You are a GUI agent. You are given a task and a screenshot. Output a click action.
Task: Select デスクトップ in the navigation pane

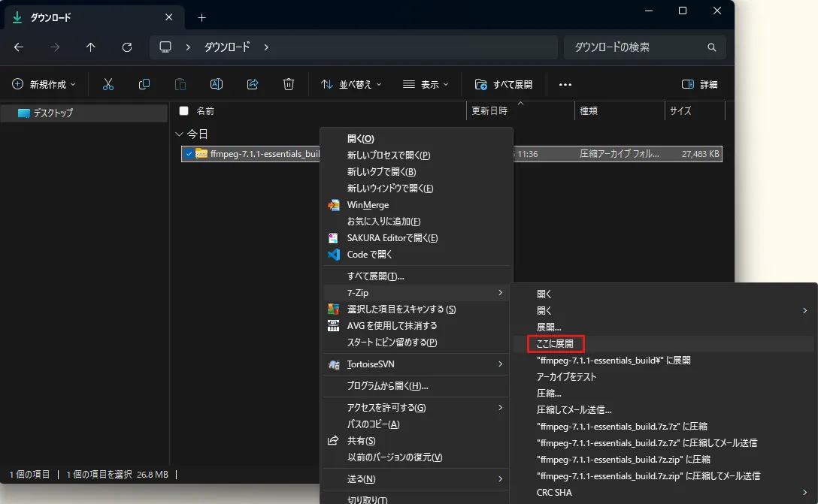(84, 113)
